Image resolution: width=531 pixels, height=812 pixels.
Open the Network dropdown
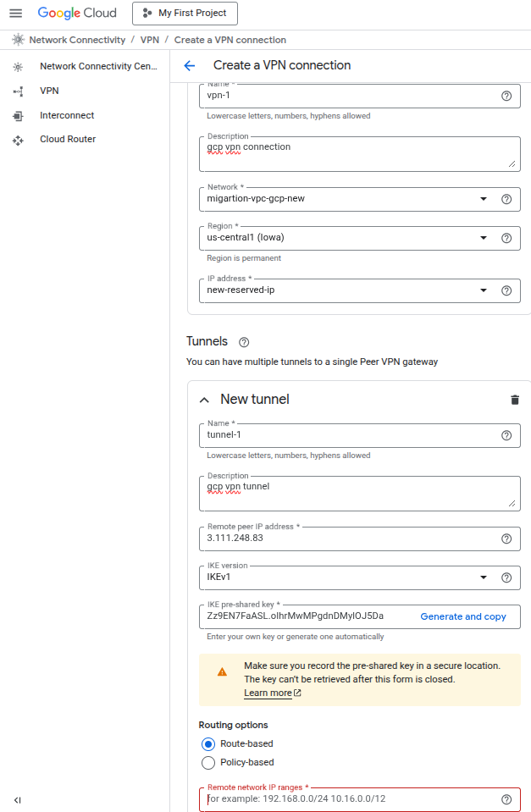pos(484,199)
